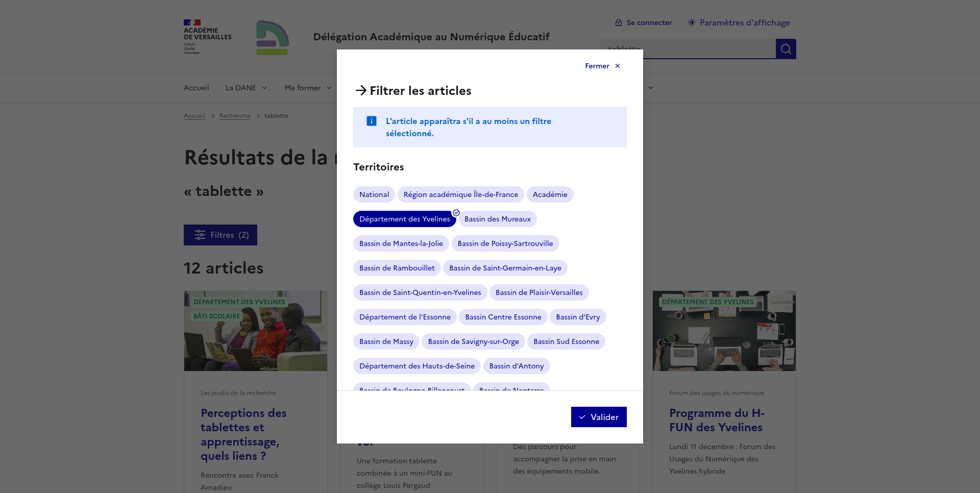Expand the Me former dropdown menu
Screen dimensions: 980x493
click(x=308, y=88)
